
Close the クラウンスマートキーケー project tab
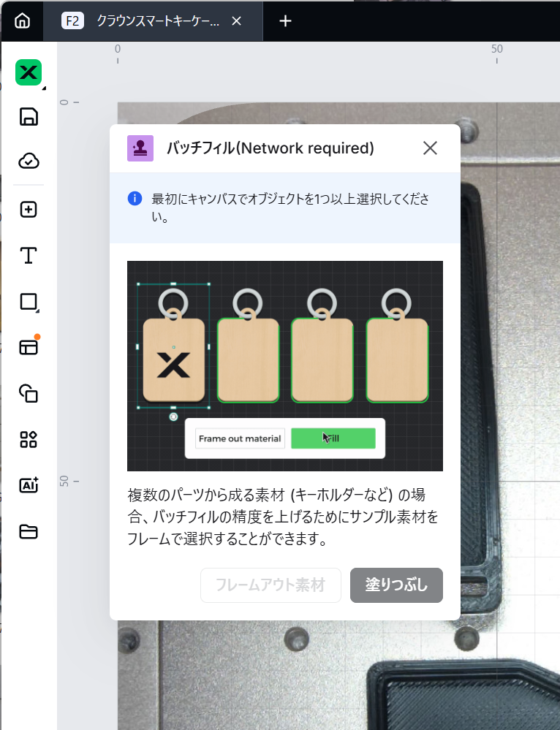coord(236,21)
